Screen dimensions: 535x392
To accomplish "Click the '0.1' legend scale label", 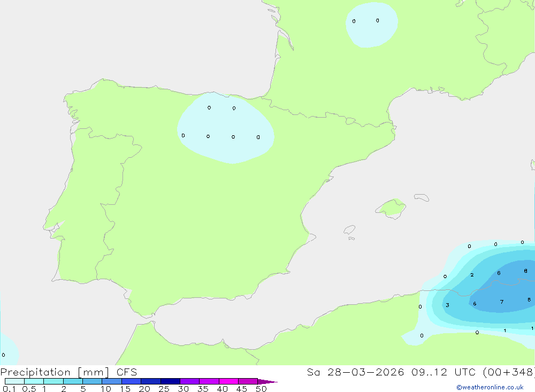I will [x=9, y=389].
